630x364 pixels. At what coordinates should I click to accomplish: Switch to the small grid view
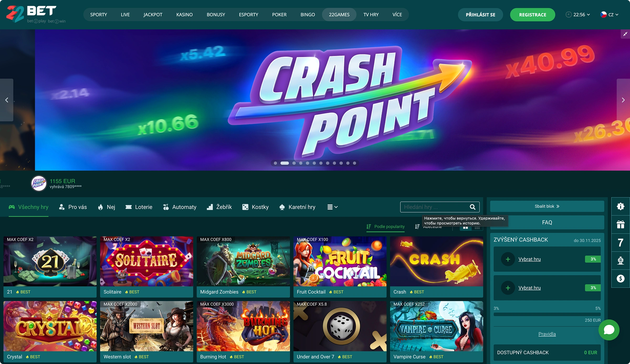(477, 227)
